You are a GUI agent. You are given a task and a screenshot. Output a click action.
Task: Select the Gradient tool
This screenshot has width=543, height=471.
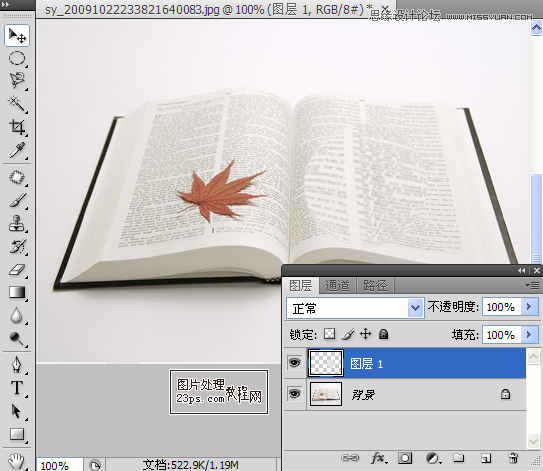pos(17,292)
